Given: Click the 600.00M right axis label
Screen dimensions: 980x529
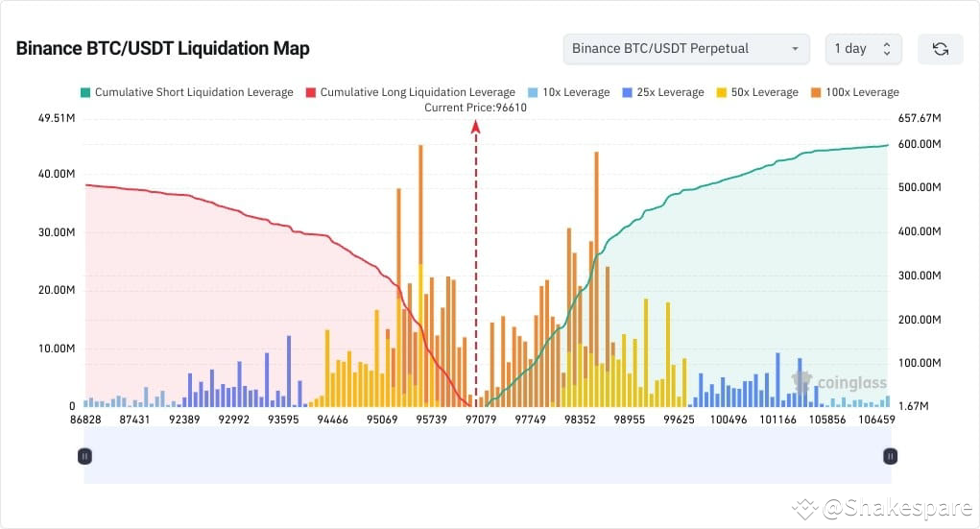Looking at the screenshot, I should (x=920, y=144).
